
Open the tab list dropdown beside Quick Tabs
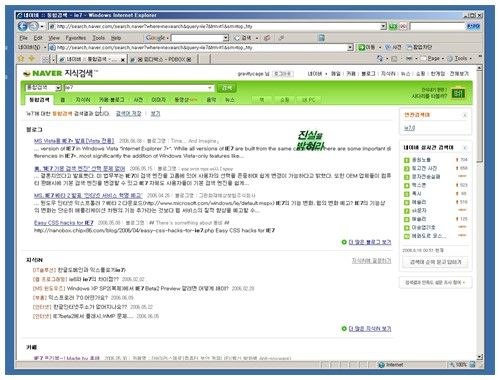(x=53, y=60)
